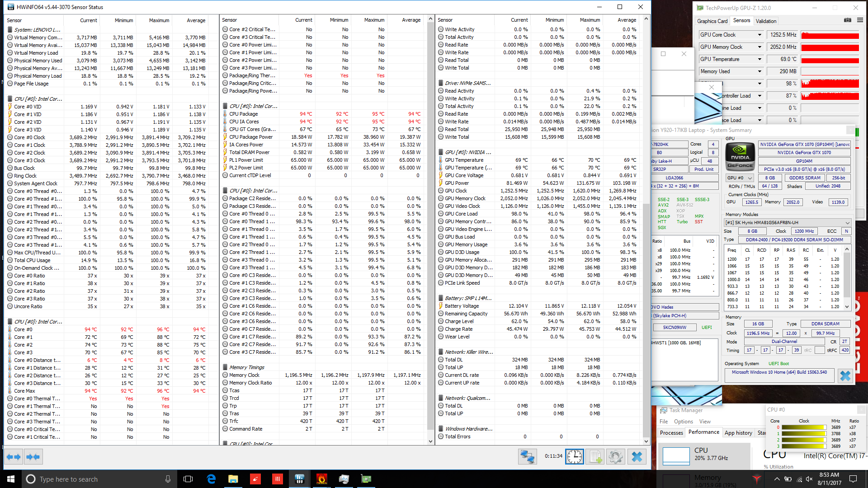
Task: Open the Options menu in Task Manager
Action: coord(683,422)
